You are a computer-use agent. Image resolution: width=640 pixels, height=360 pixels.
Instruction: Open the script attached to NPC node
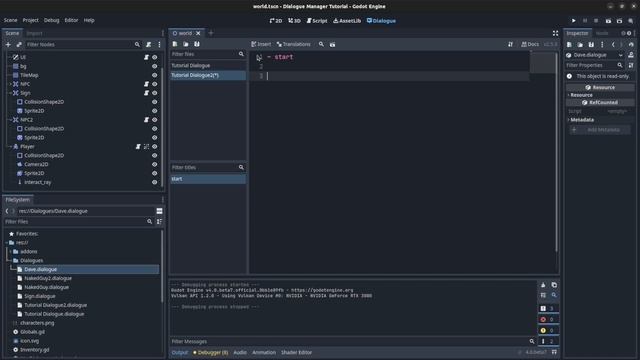click(146, 84)
